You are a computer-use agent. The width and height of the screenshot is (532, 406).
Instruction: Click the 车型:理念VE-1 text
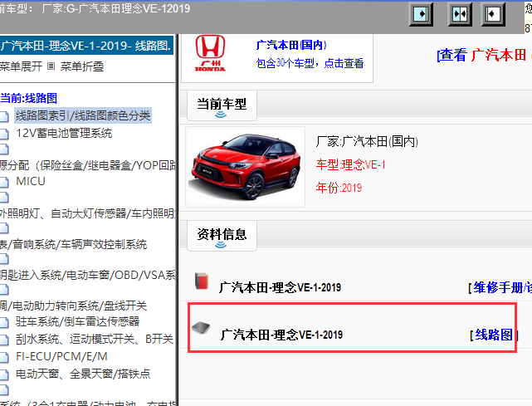click(350, 164)
